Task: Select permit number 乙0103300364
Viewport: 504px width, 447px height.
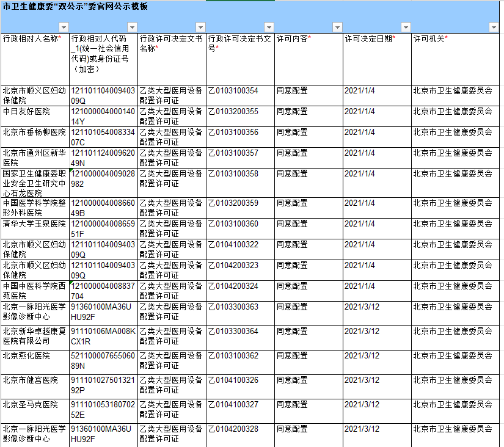Action: click(241, 338)
